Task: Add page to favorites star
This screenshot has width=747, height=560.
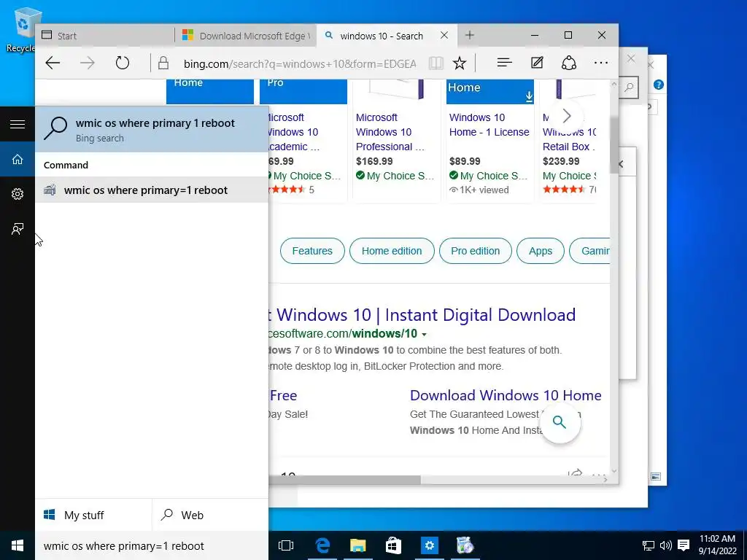Action: click(x=460, y=63)
